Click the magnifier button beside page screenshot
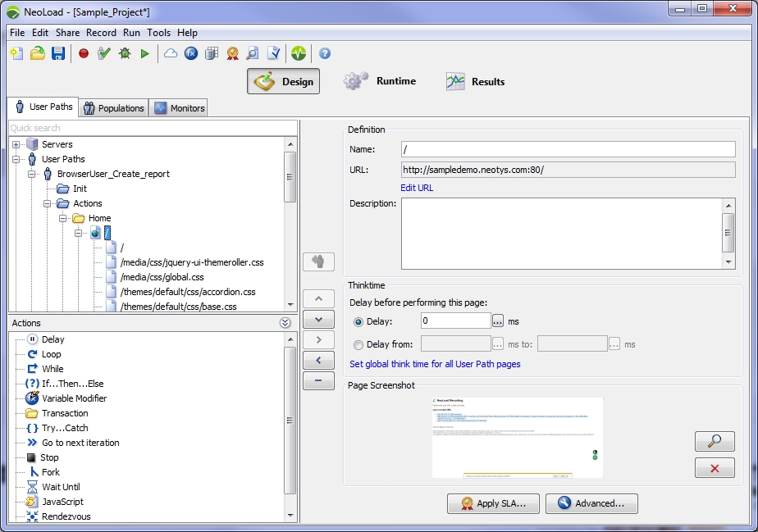 (714, 441)
